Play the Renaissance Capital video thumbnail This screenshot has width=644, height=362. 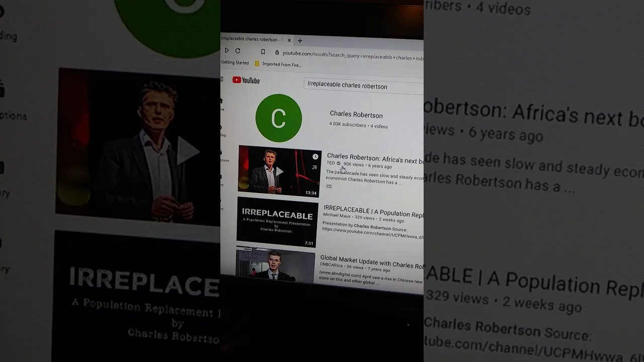coord(275,265)
